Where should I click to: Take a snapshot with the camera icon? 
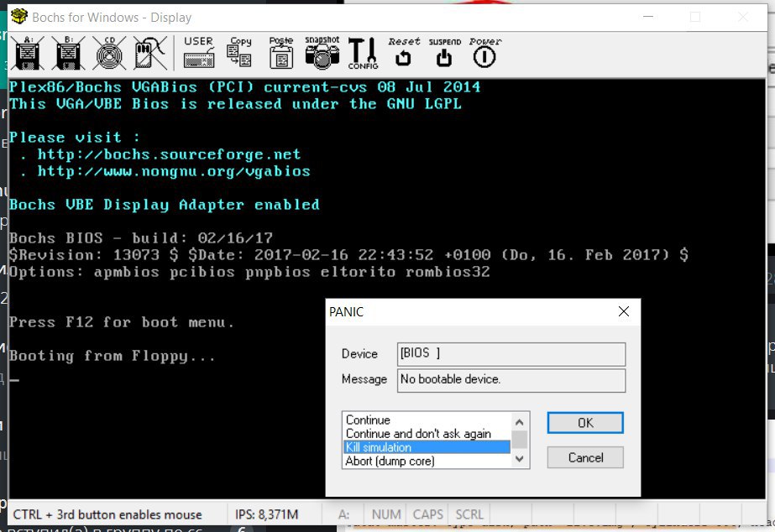(322, 52)
